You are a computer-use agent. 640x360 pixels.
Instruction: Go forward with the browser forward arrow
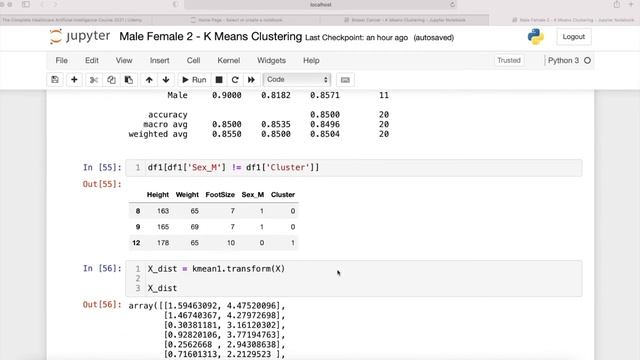(55, 4)
